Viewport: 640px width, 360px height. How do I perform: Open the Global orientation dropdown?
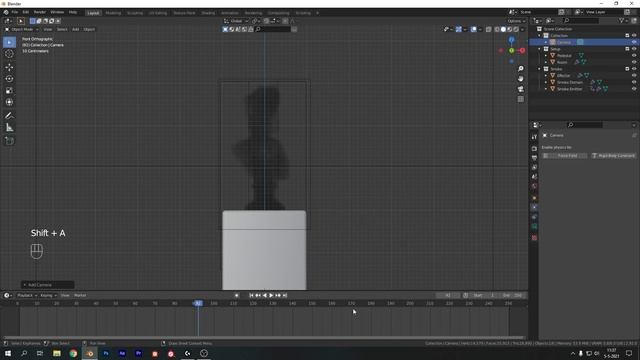click(236, 21)
